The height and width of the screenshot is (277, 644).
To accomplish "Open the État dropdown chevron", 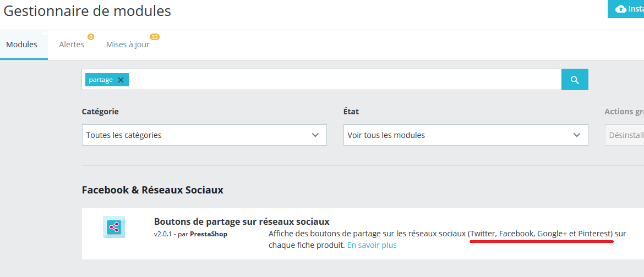I will click(577, 135).
